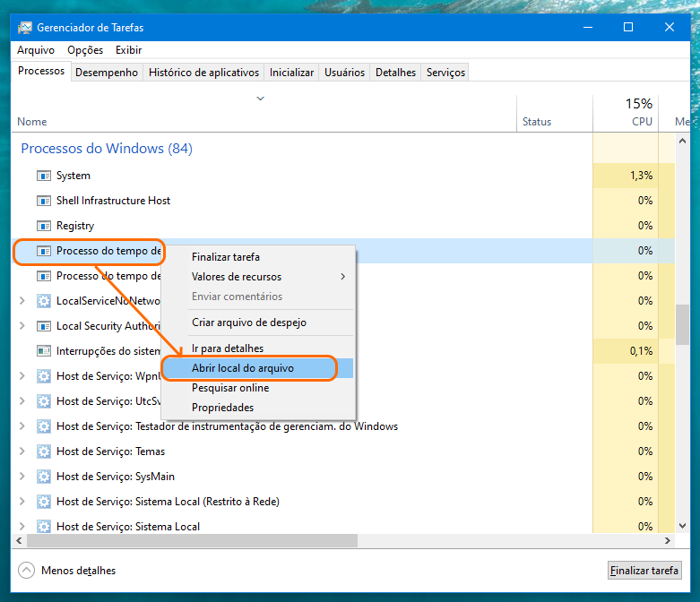Select the Host de Serviço: Temas row
Image resolution: width=700 pixels, height=602 pixels.
[343, 451]
